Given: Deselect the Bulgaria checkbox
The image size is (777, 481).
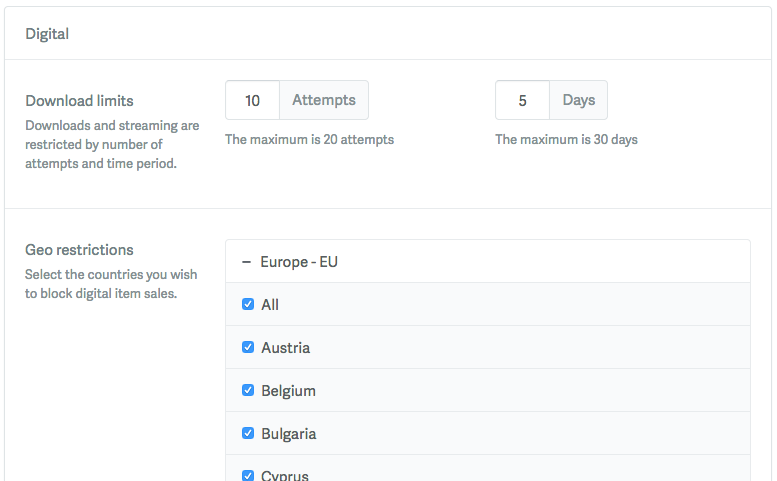Looking at the screenshot, I should [248, 434].
